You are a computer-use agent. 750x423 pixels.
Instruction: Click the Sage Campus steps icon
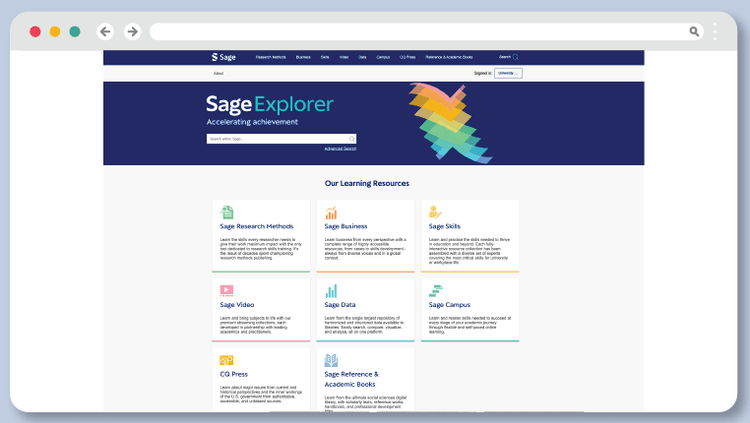(x=435, y=290)
